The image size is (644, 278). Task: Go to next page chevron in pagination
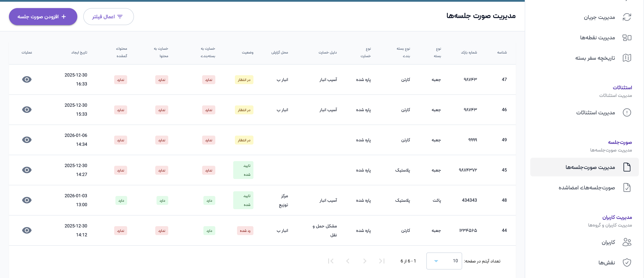click(348, 261)
